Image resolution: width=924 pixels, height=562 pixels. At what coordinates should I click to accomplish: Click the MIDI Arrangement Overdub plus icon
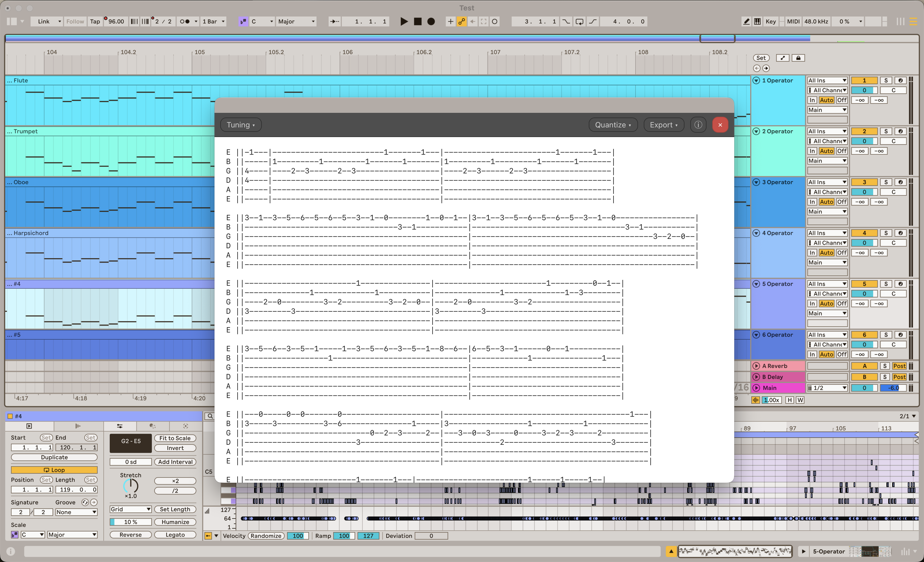450,22
